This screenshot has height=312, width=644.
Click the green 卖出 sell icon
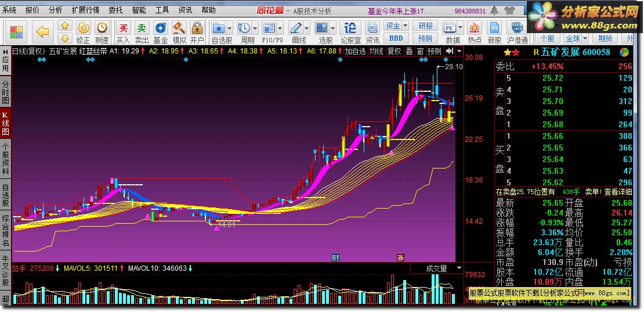click(142, 28)
